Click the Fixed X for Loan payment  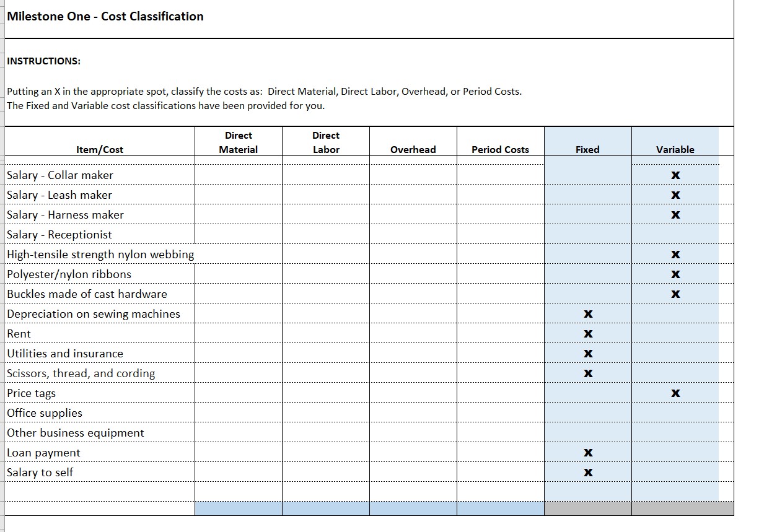(x=587, y=453)
